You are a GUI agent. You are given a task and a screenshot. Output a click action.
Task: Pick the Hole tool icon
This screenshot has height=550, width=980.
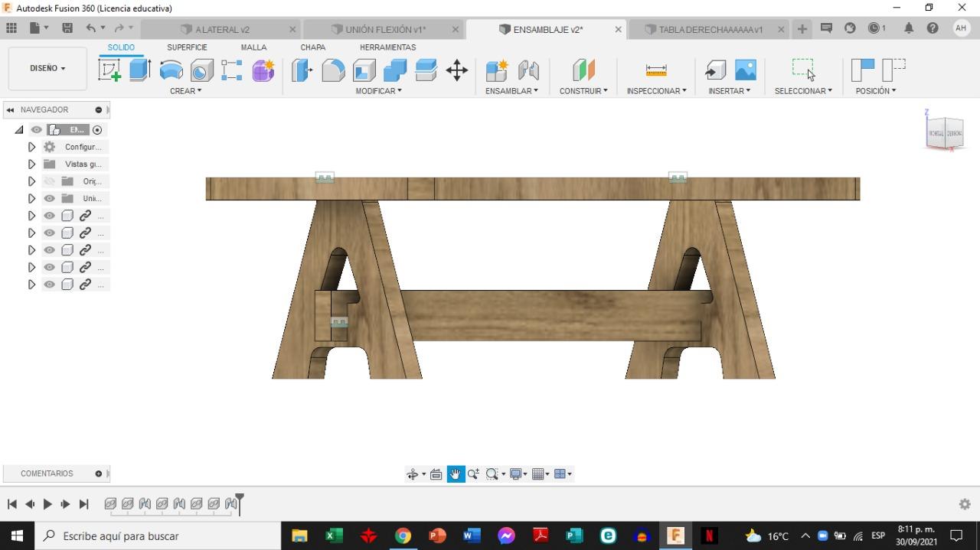201,70
